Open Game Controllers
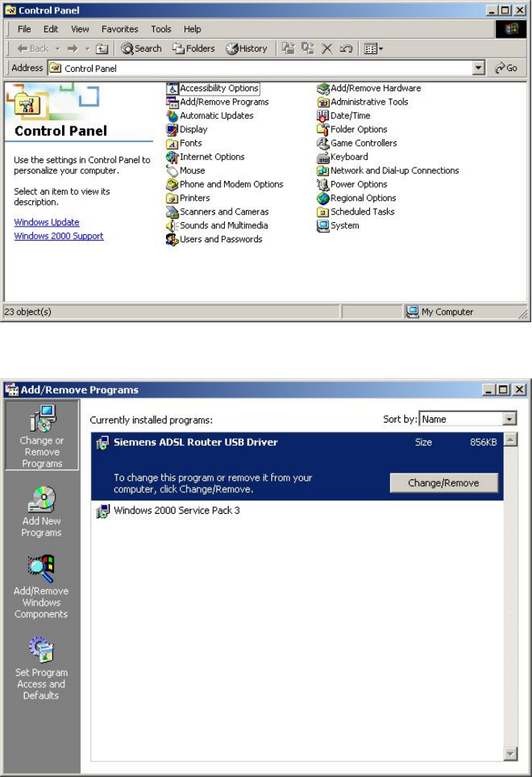532x777 pixels. coord(357,143)
